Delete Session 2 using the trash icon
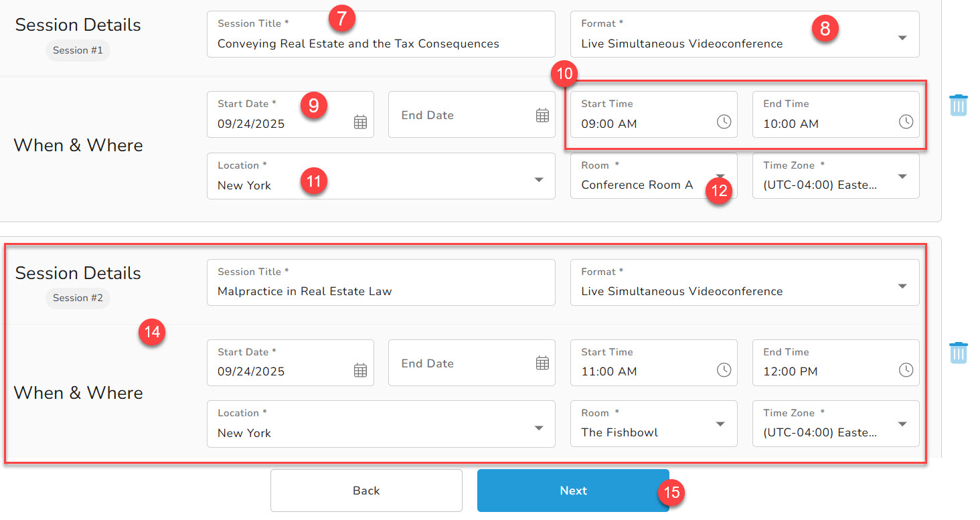980x520 pixels. [x=959, y=352]
